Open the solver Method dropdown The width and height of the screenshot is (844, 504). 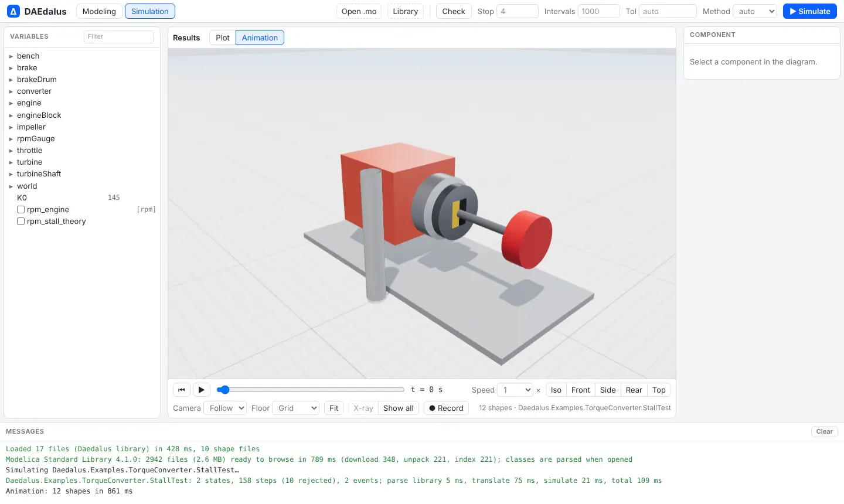tap(755, 11)
